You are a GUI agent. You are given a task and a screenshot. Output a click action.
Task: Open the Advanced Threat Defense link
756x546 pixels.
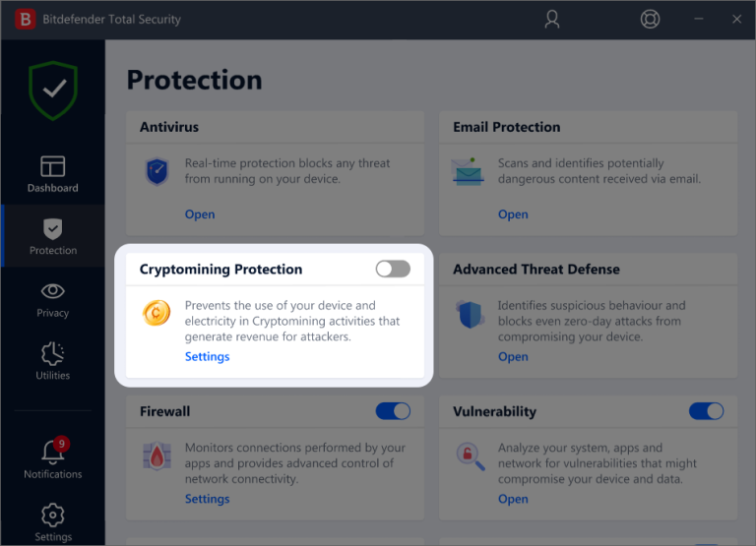click(513, 357)
